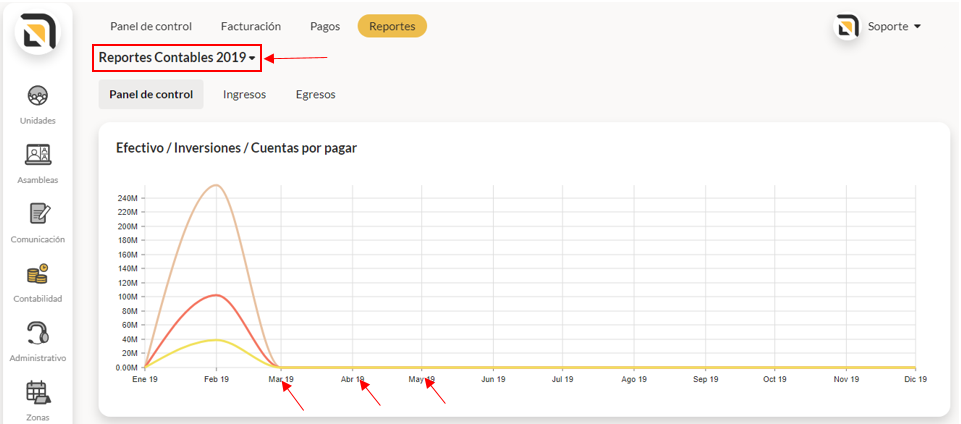Click the Comunicación sidebar label

coord(38,240)
